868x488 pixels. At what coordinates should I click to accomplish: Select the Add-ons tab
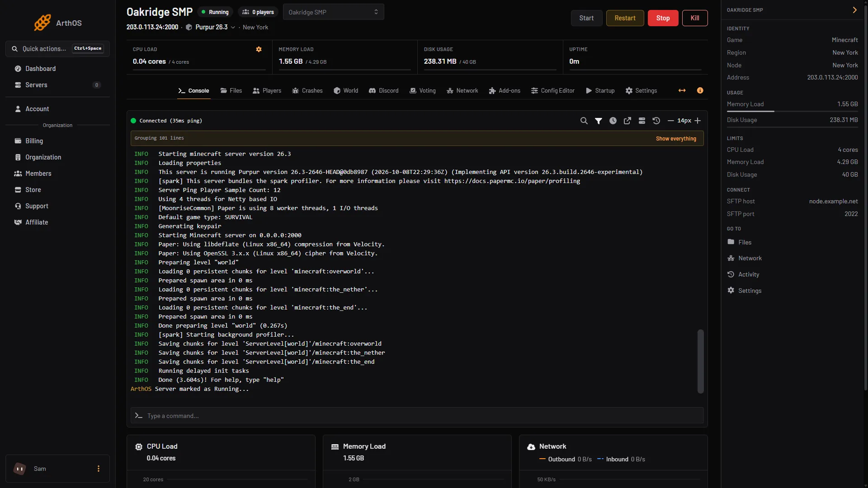tap(505, 90)
